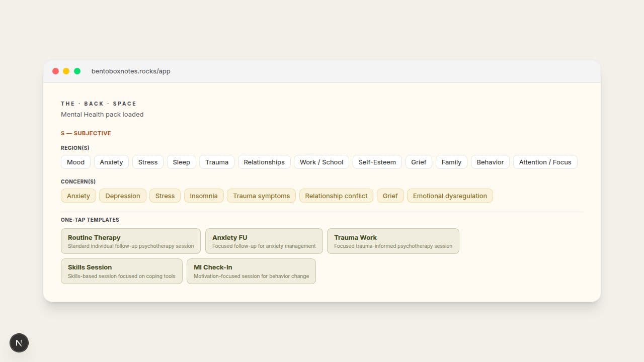Toggle the Stress concern chip
Viewport: 644px width, 362px height.
[165, 196]
